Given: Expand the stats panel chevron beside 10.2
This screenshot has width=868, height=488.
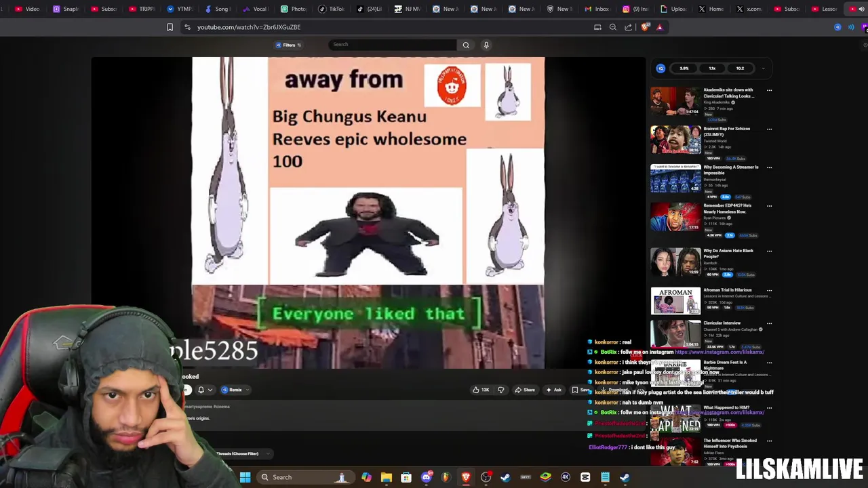Looking at the screenshot, I should (763, 68).
